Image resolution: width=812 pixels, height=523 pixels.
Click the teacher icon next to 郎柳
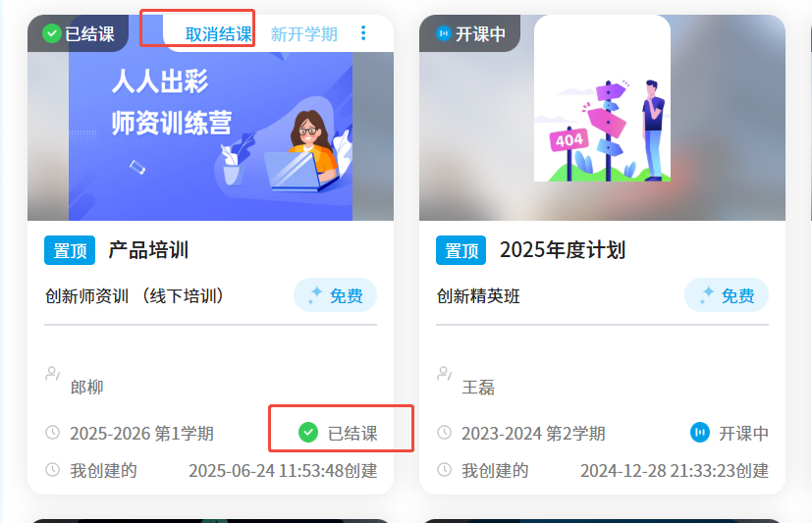[x=52, y=373]
